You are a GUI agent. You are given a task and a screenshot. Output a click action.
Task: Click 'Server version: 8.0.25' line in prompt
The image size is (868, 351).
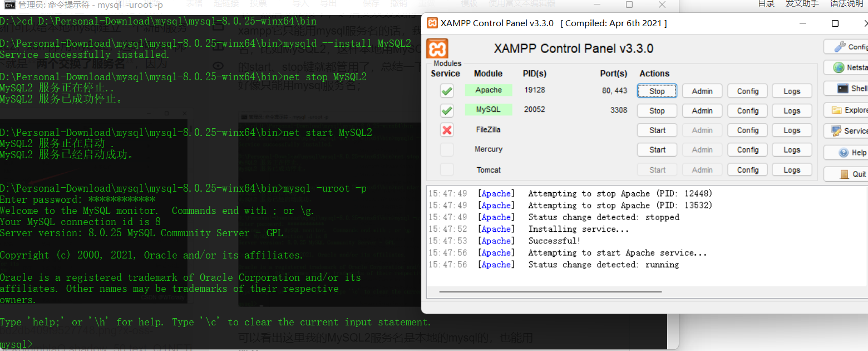click(x=141, y=233)
